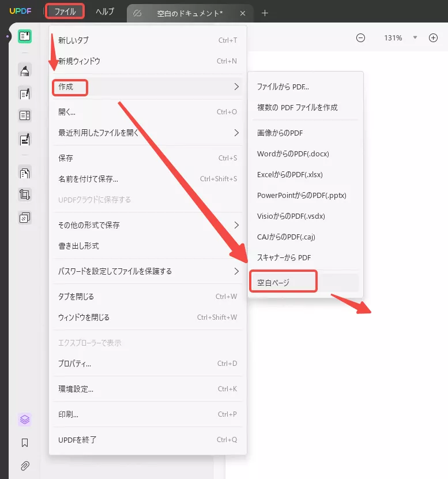The width and height of the screenshot is (448, 479).
Task: Choose 新規ウィンドウ menu item
Action: click(148, 61)
